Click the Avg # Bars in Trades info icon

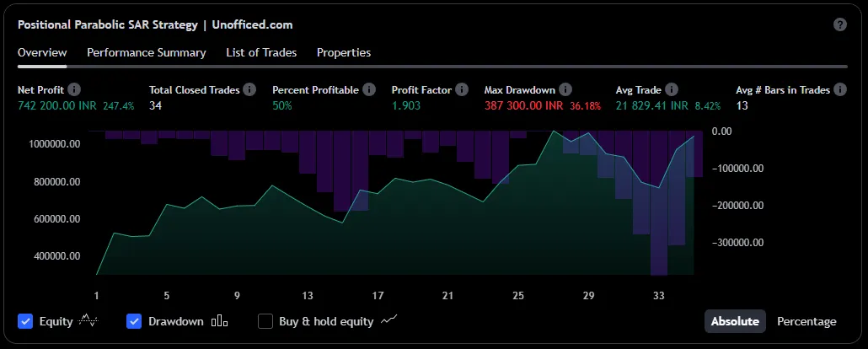839,89
